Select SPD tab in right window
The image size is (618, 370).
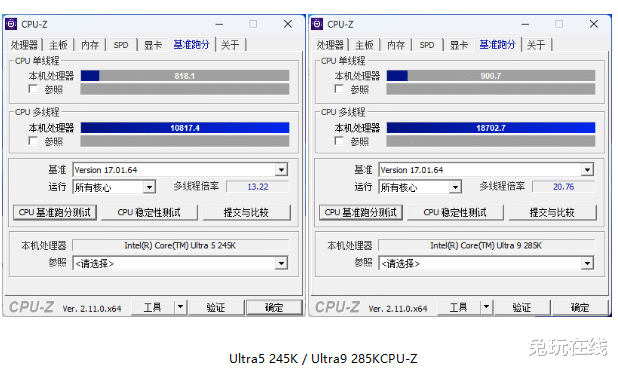(x=427, y=45)
